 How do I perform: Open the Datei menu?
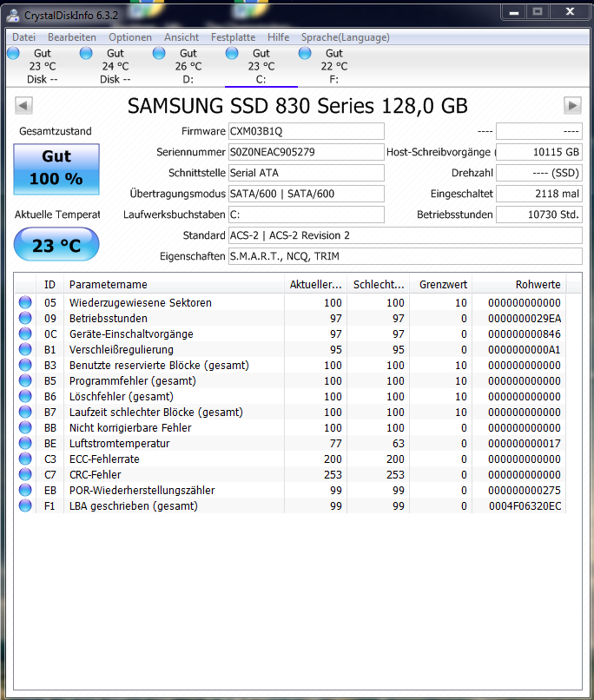[x=23, y=37]
